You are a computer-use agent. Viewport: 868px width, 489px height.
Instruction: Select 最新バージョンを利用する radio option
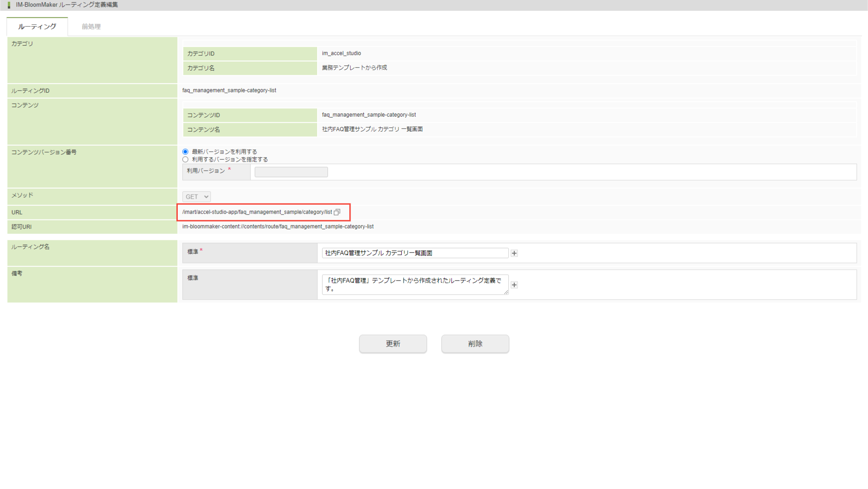point(185,152)
